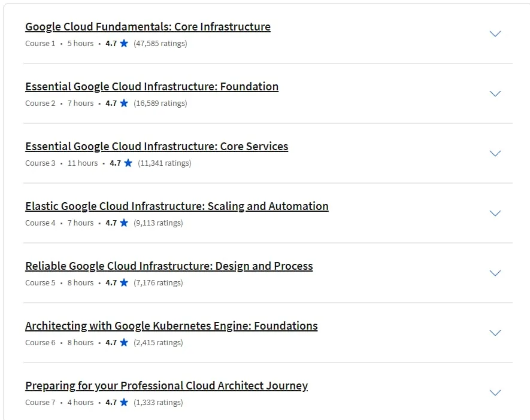Open Architecting with Google Kubernetes Engine: Foundations

coord(171,325)
